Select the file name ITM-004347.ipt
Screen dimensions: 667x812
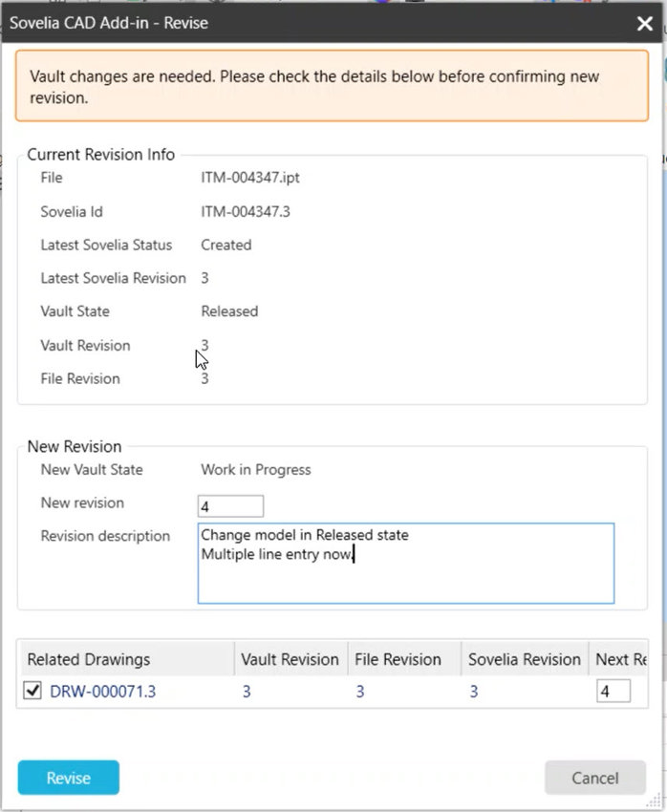[x=250, y=178]
